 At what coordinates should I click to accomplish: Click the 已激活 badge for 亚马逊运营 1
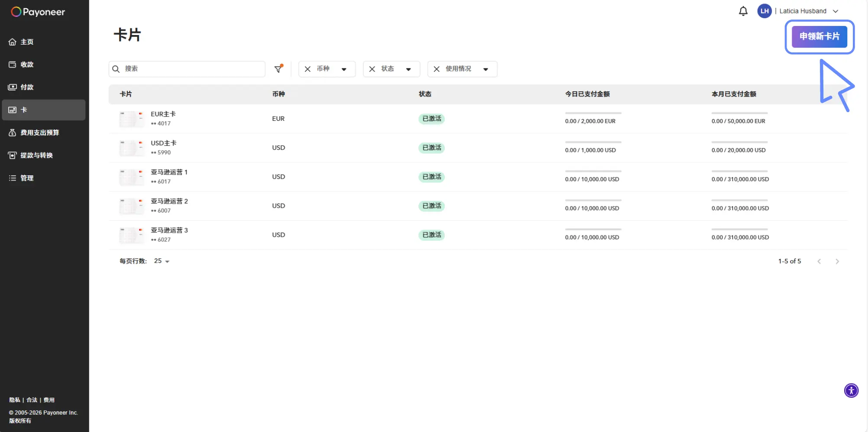pos(432,177)
